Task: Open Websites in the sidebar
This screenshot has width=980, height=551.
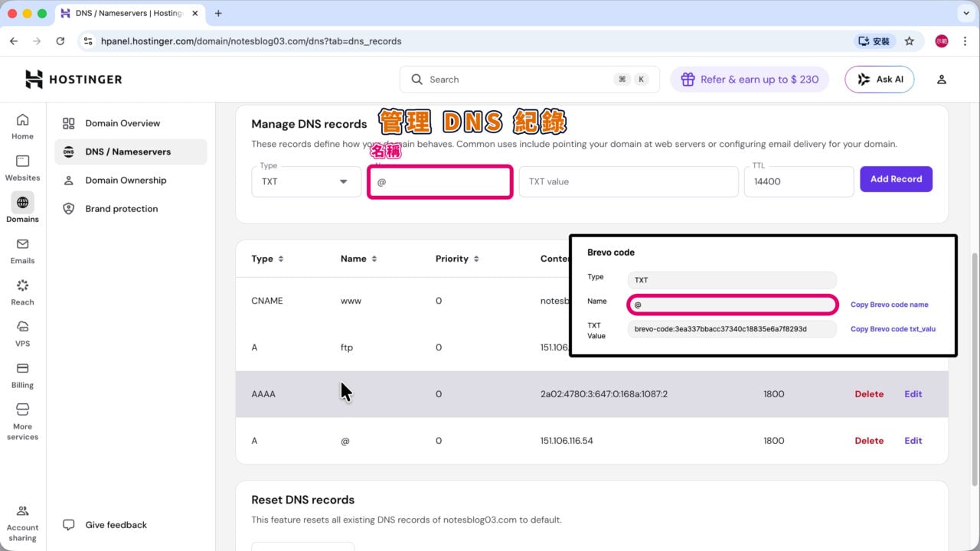Action: click(22, 168)
